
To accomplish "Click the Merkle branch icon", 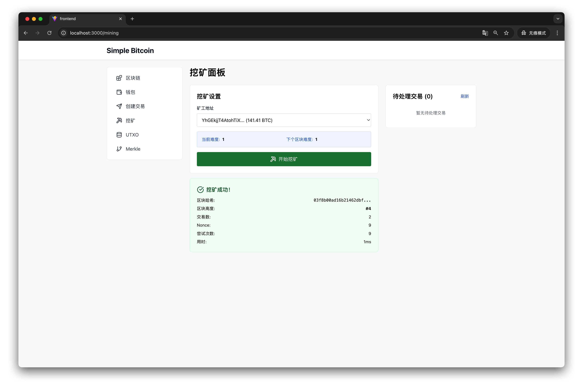I will click(x=119, y=149).
